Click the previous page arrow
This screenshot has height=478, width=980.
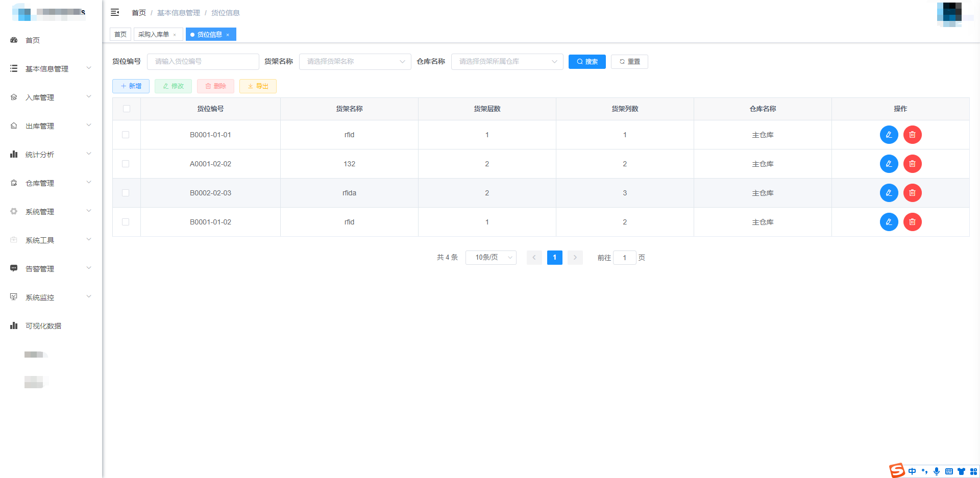click(x=534, y=258)
